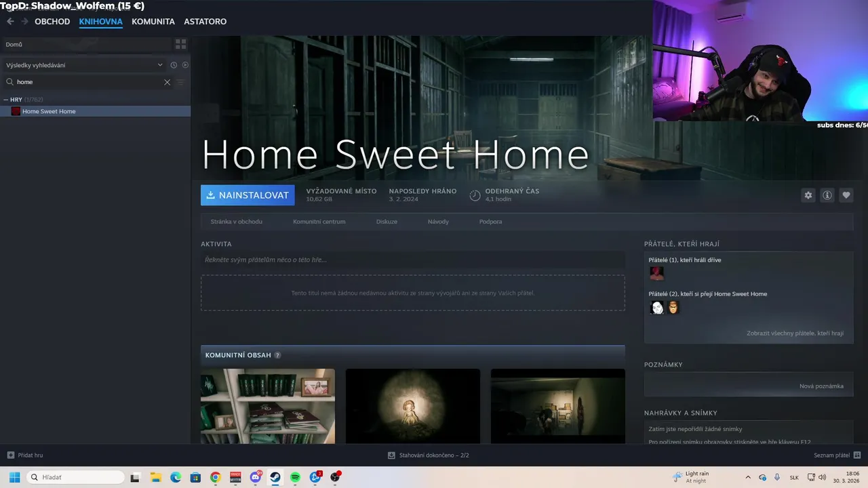Open the KOMUNITA section

point(153,22)
